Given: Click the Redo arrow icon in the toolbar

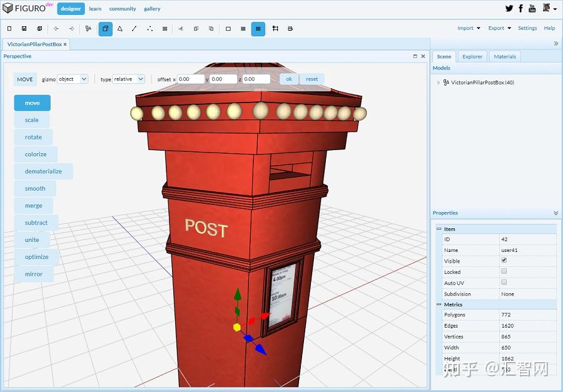Looking at the screenshot, I should coord(71,29).
